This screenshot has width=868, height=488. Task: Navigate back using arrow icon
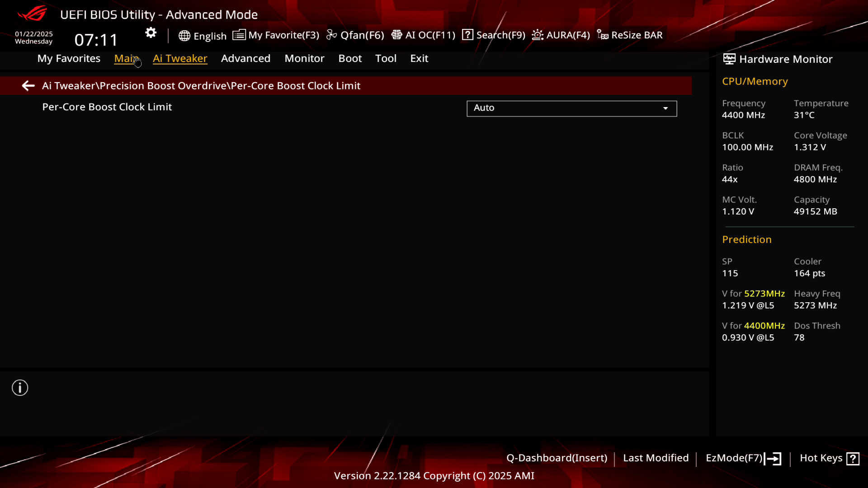(28, 85)
